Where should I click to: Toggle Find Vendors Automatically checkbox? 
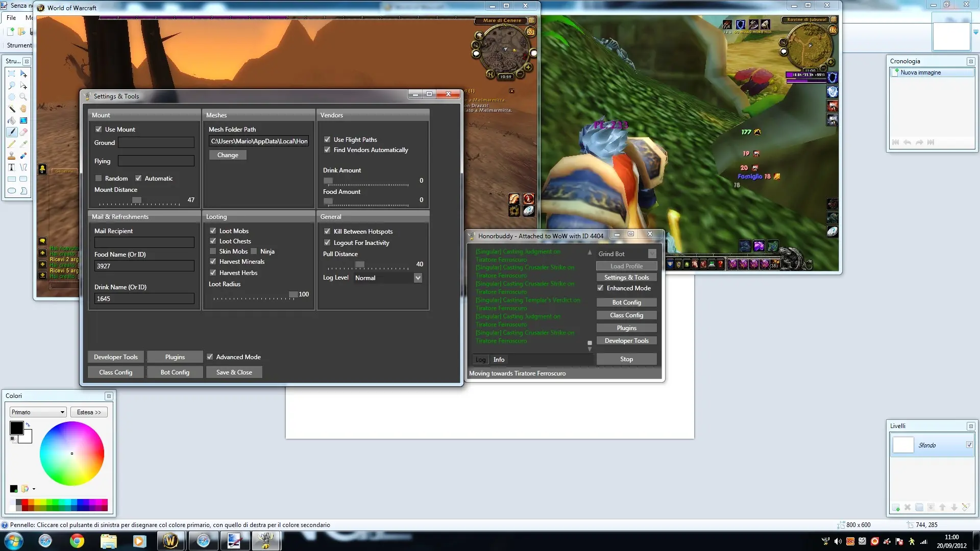click(327, 149)
